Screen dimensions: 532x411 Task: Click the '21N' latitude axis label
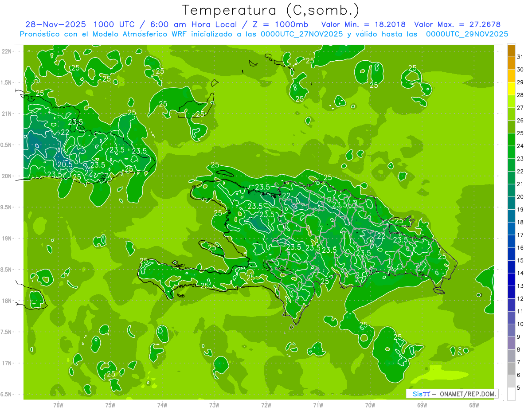tap(7, 114)
